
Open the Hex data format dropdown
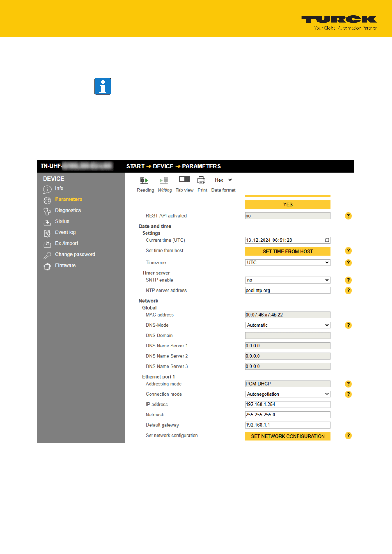(x=223, y=180)
